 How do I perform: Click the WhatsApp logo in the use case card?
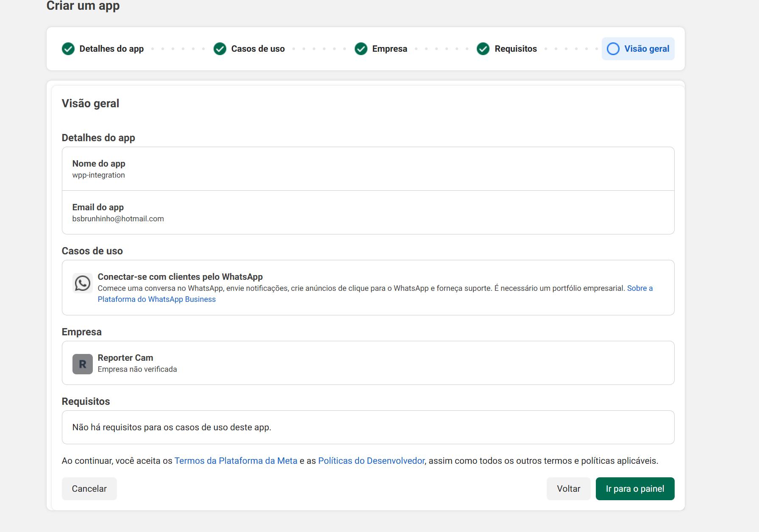[82, 283]
